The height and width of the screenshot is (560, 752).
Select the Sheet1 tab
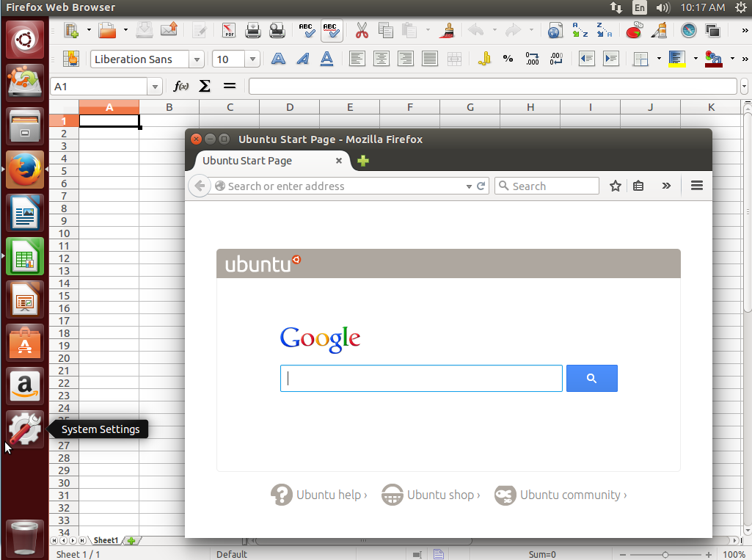point(106,540)
